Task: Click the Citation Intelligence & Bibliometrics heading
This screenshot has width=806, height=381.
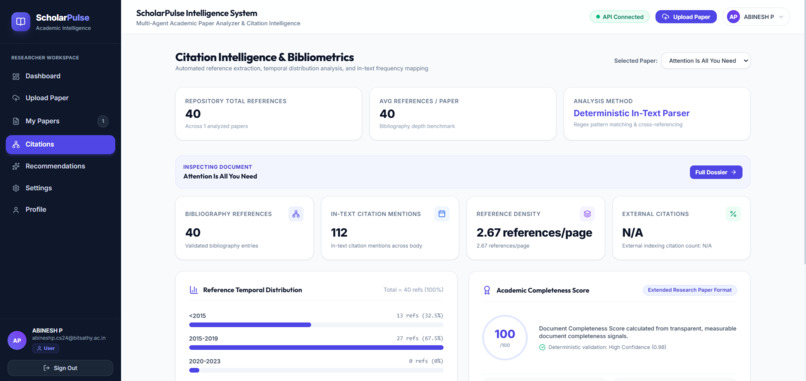Action: (264, 57)
